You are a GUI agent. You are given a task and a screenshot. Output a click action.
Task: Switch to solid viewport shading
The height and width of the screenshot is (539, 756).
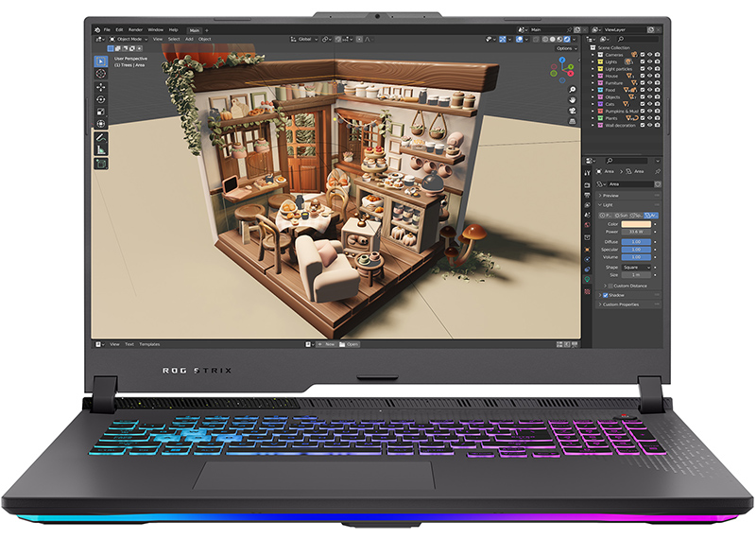pos(553,40)
